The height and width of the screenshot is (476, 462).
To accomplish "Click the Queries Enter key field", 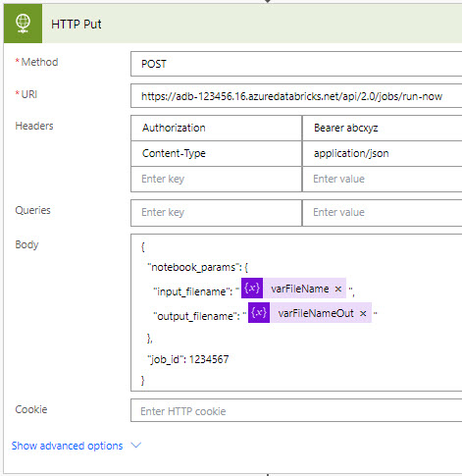I will (216, 213).
